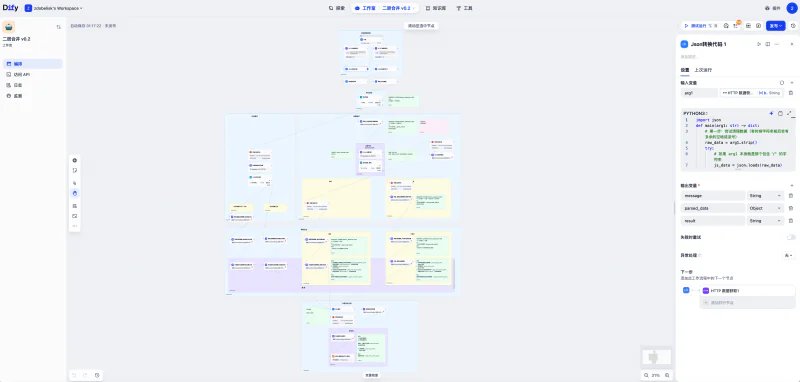The width and height of the screenshot is (800, 382).
Task: Click the test run (测试运行) button
Action: [700, 26]
